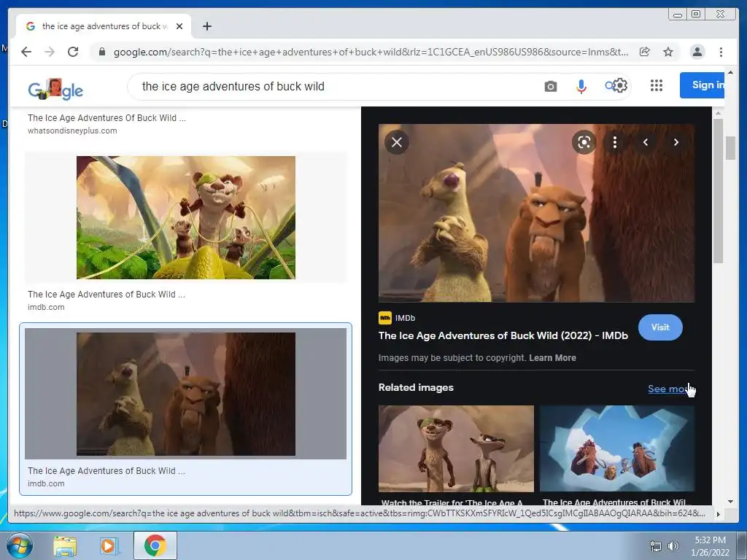Click imdb.com under the jungle image
Viewport: 747px width, 560px height.
point(46,307)
